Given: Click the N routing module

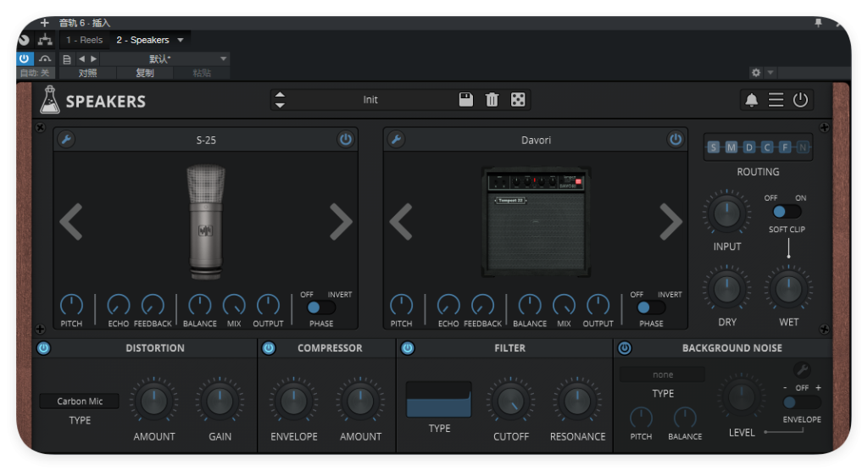Looking at the screenshot, I should [x=802, y=147].
